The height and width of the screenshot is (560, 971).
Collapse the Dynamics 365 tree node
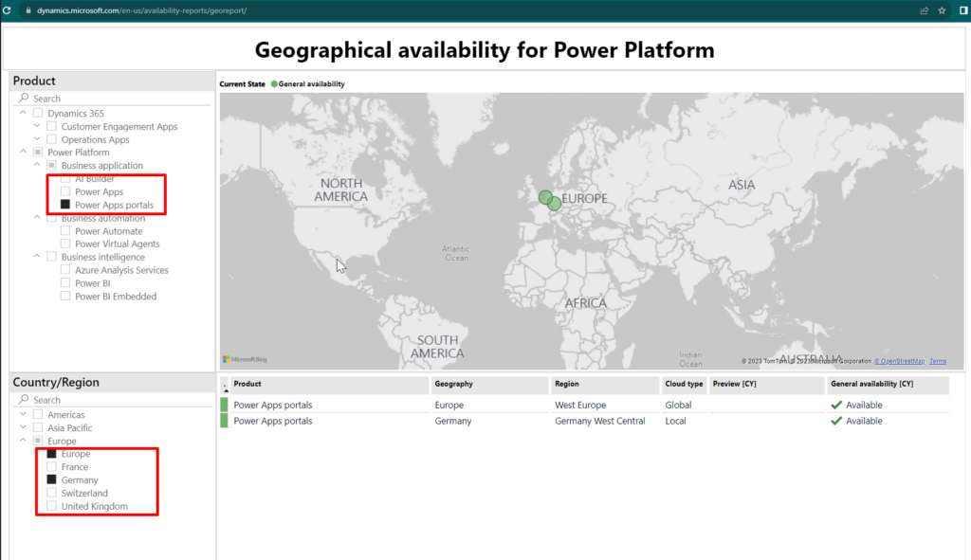tap(23, 113)
